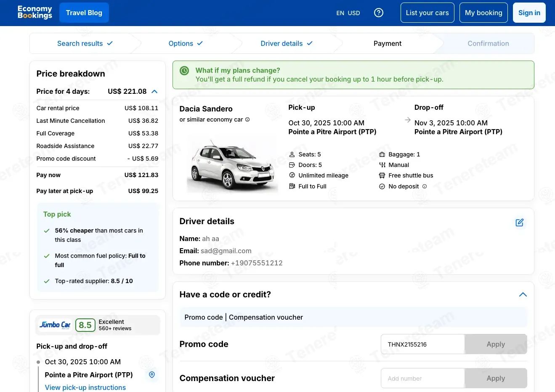Apply the compensation voucher

click(496, 378)
